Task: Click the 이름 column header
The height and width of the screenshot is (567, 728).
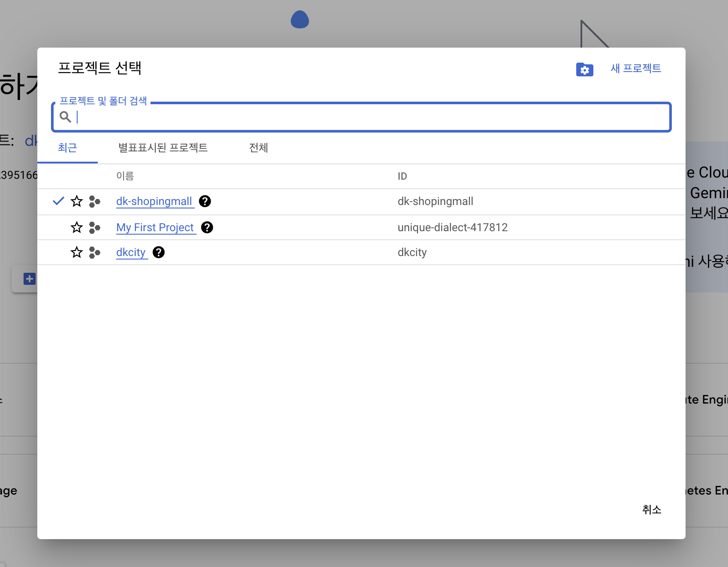Action: coord(125,176)
